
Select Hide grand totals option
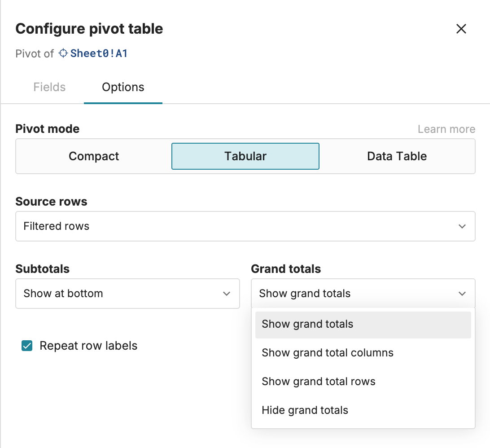[x=363, y=410]
